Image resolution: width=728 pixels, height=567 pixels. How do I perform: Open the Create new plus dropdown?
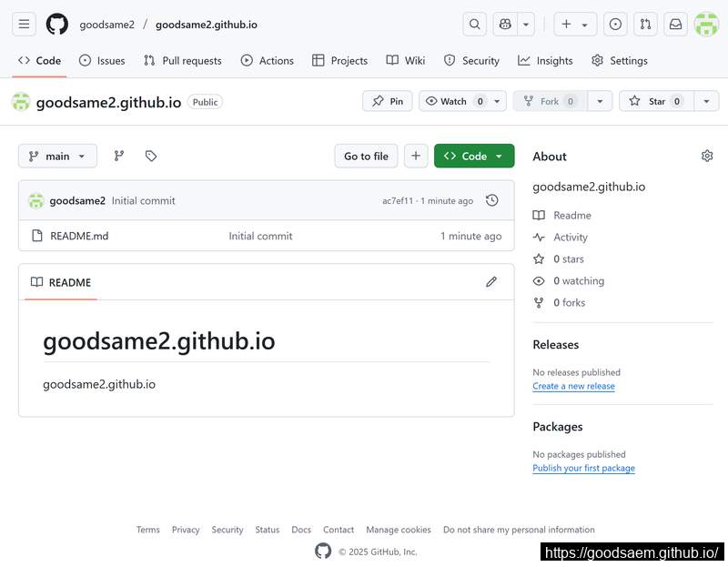pyautogui.click(x=575, y=25)
